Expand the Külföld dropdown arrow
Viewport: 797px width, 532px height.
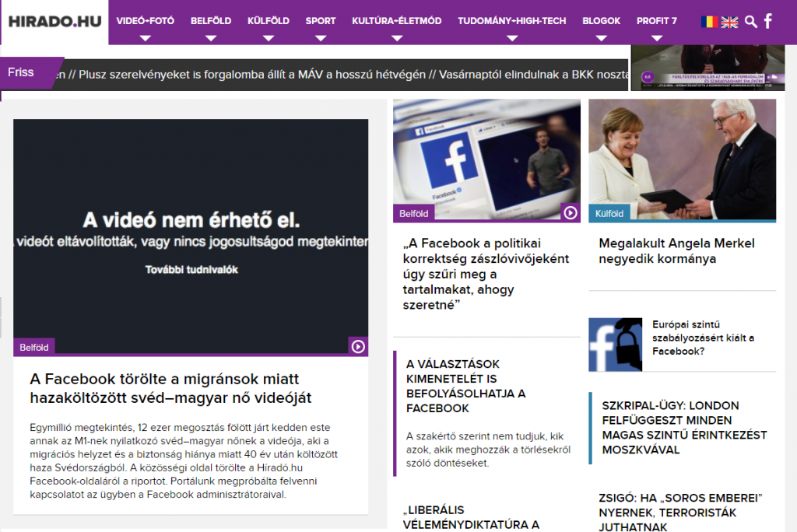(269, 37)
